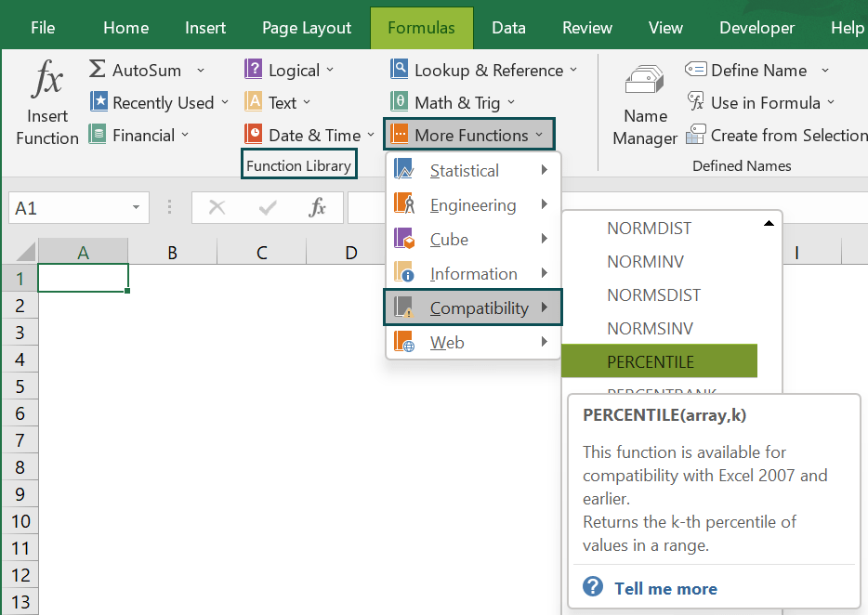
Task: Click the Date & Time clock icon
Action: click(x=253, y=135)
